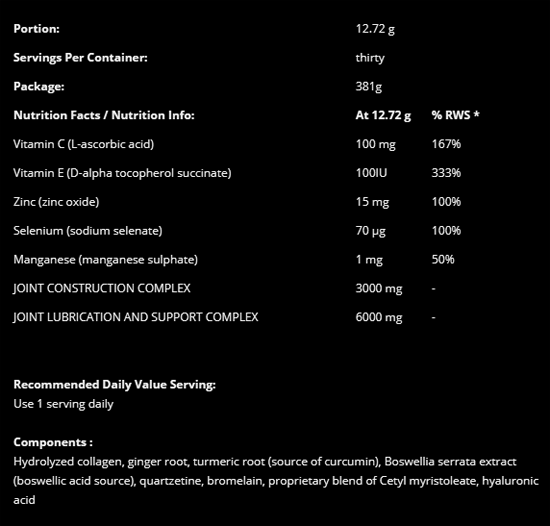Click the % RWS * column header

click(455, 115)
